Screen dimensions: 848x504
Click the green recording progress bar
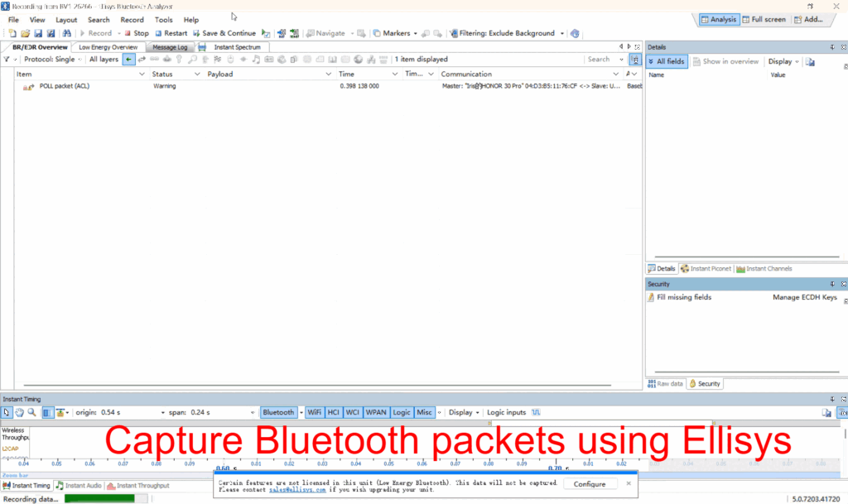coord(99,498)
